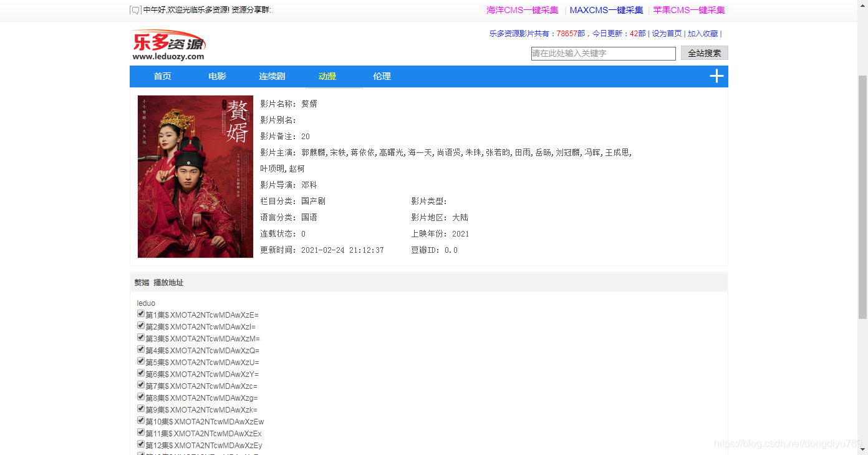Image resolution: width=868 pixels, height=455 pixels.
Task: Click the 影片导演 邓科 text
Action: (x=289, y=185)
